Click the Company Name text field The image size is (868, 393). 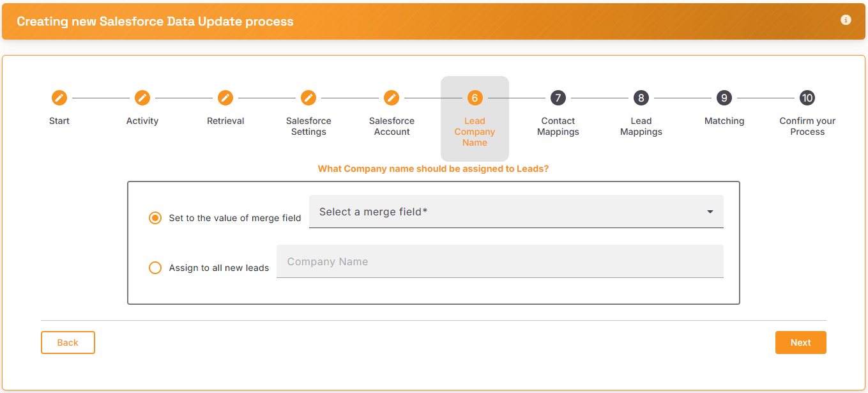coord(500,261)
